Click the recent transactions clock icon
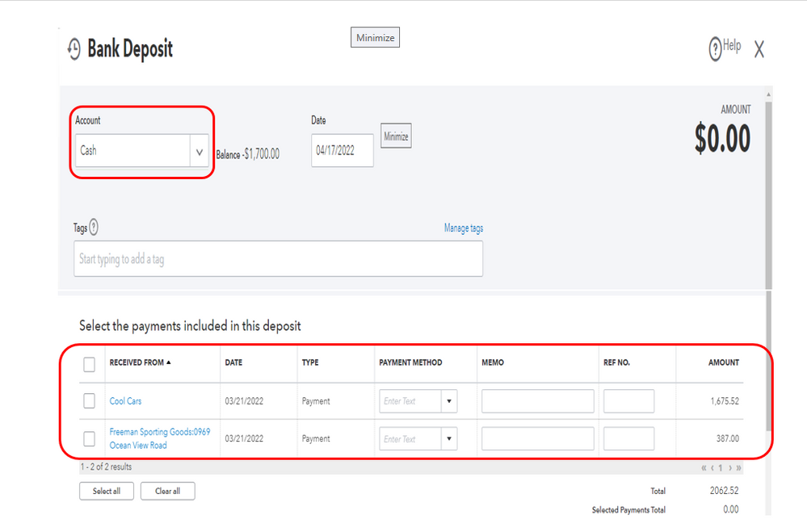The height and width of the screenshot is (532, 807). [x=74, y=48]
